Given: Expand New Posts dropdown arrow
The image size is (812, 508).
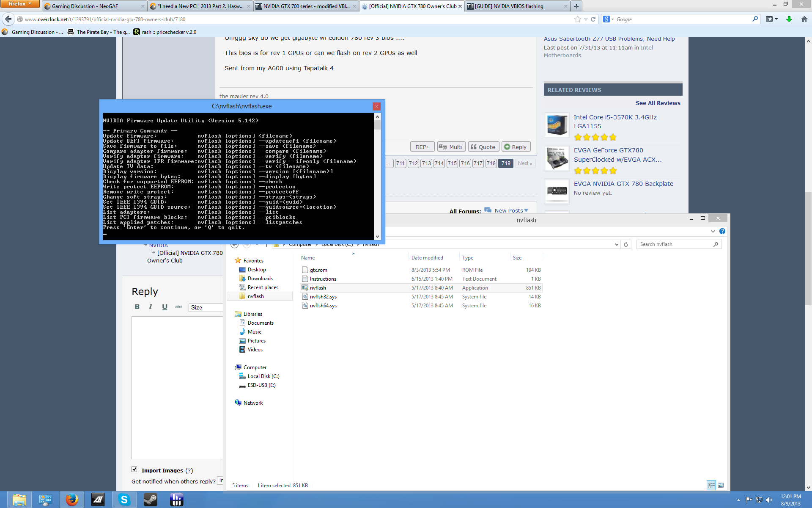Looking at the screenshot, I should pos(526,210).
